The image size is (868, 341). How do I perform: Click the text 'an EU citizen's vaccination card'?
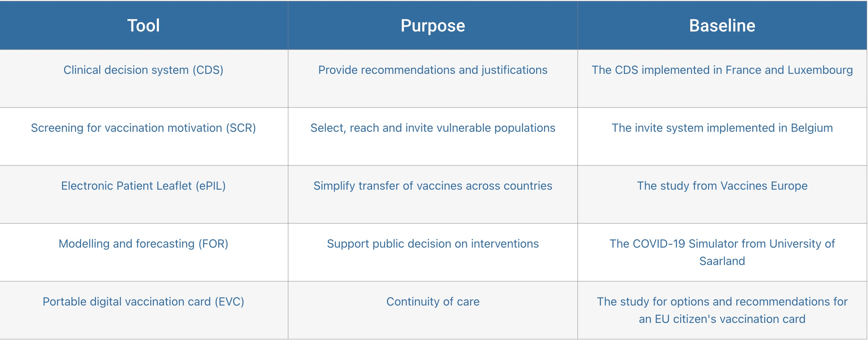(722, 319)
